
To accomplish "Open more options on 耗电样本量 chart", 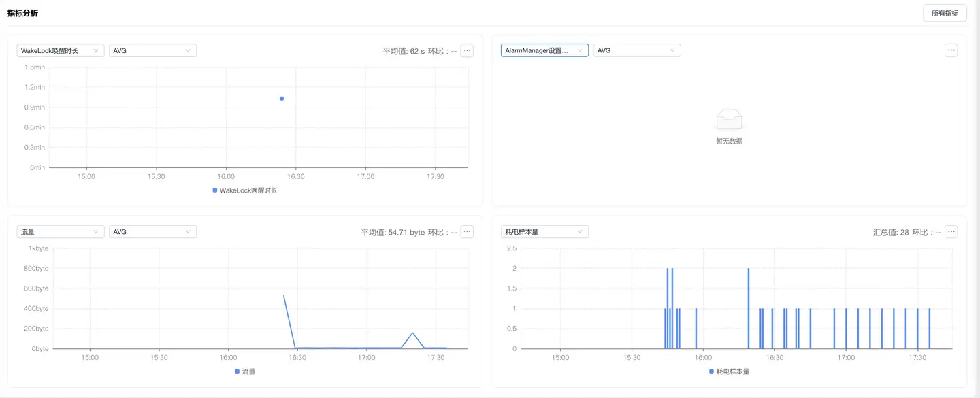I will 951,232.
